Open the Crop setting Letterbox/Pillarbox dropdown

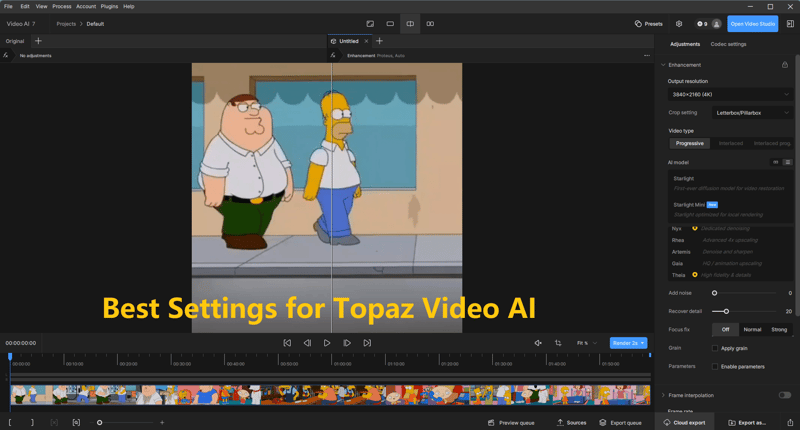click(x=752, y=113)
